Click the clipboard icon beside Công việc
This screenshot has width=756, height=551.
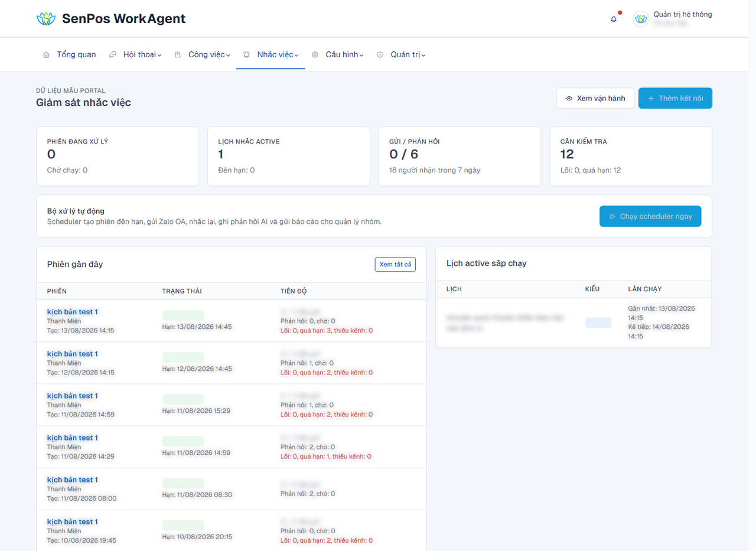(x=178, y=54)
